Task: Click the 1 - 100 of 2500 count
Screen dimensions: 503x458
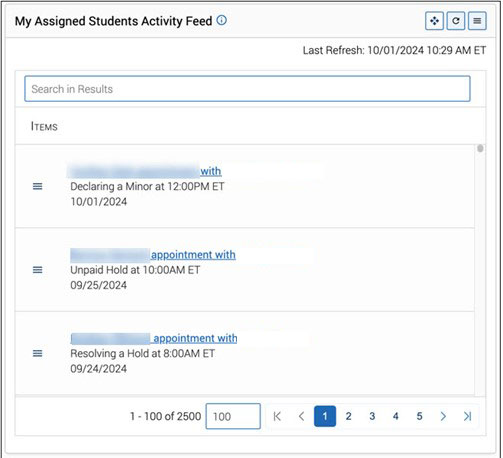Action: [165, 416]
